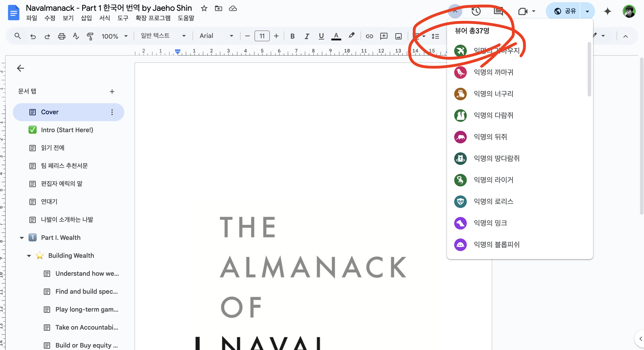
Task: Collapse the Building Wealth section
Action: point(29,256)
